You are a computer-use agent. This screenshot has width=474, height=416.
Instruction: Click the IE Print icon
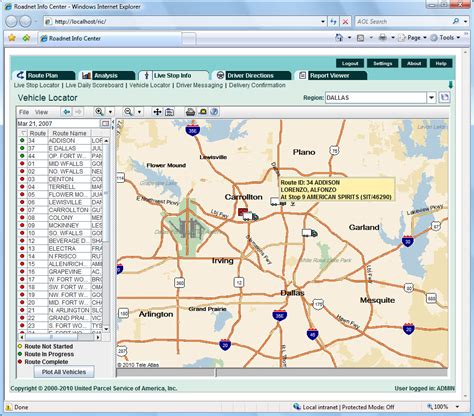pyautogui.click(x=383, y=38)
